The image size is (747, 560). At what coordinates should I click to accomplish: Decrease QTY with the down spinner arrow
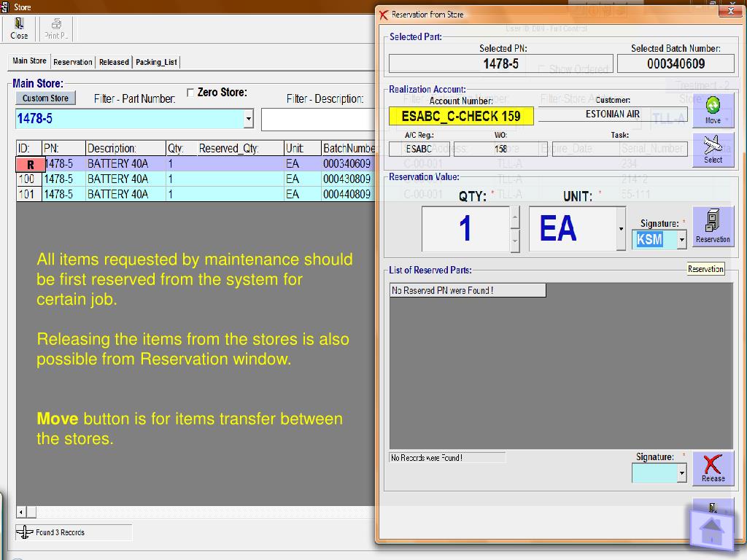click(x=514, y=241)
